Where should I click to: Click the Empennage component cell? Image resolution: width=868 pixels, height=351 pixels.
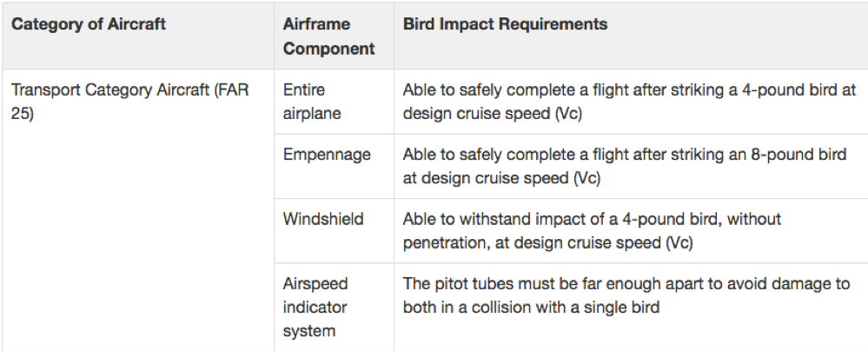[334, 166]
